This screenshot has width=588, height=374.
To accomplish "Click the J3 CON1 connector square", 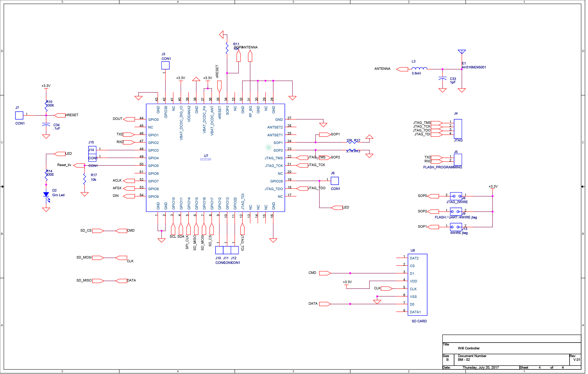I will pos(166,65).
